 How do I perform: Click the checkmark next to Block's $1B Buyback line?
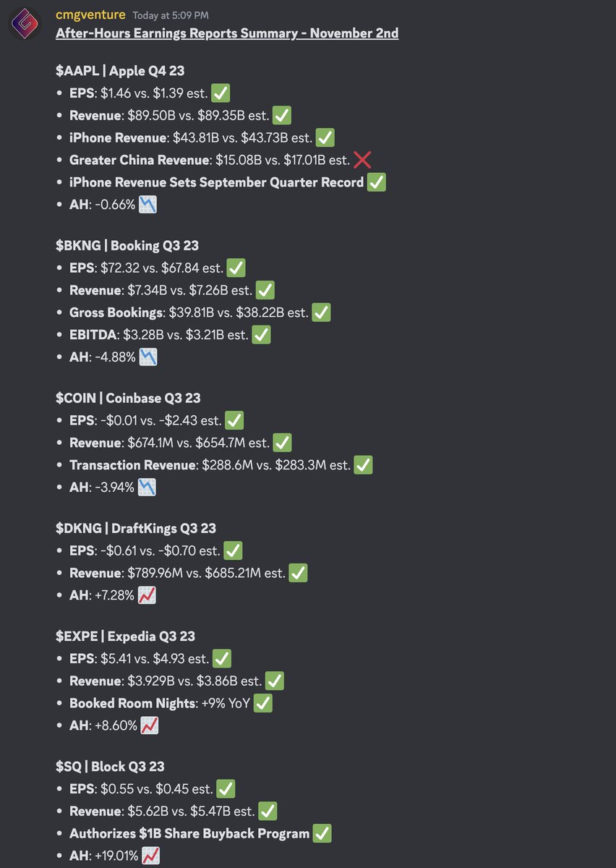pos(322,833)
